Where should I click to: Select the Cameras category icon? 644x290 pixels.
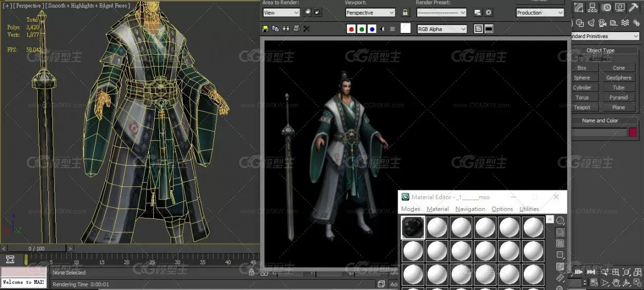click(603, 23)
